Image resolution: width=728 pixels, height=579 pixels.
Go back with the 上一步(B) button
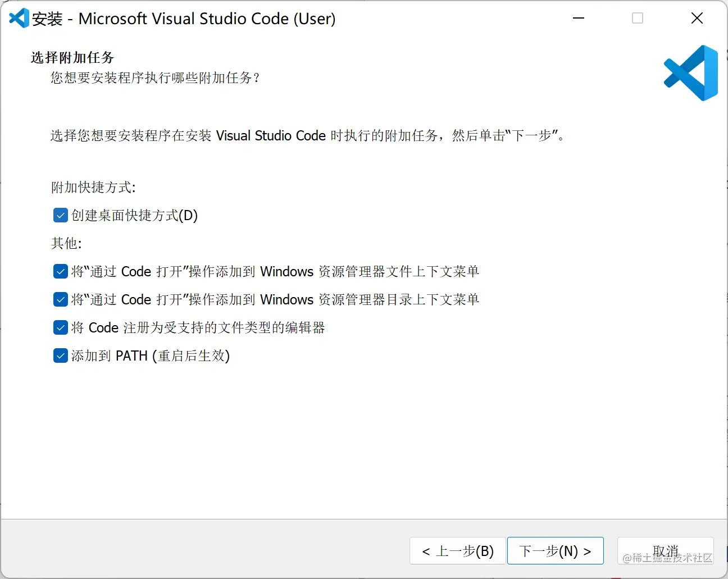tap(458, 551)
